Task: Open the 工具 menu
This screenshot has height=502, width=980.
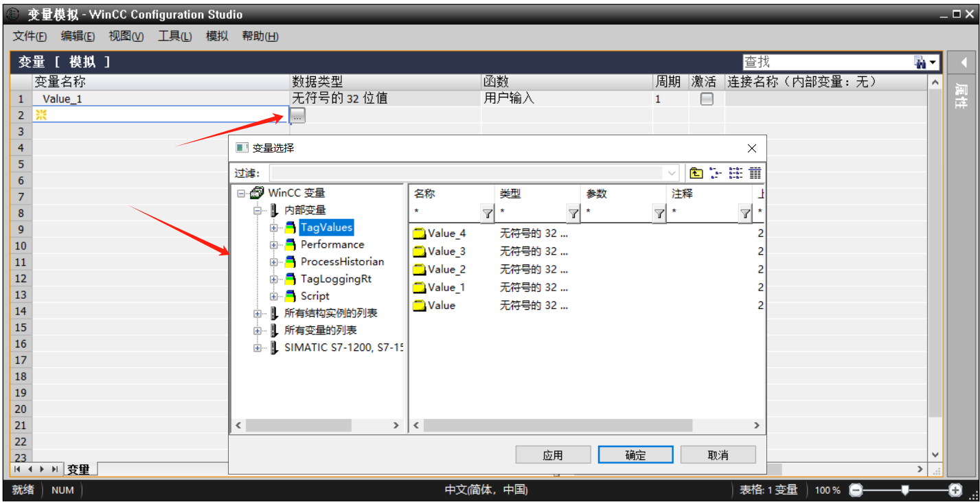Action: tap(175, 36)
